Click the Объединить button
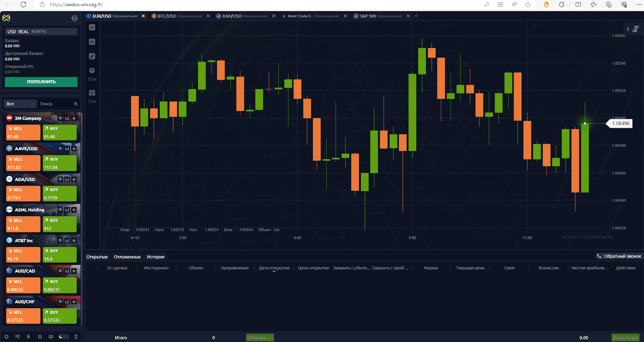The width and height of the screenshot is (644, 342). [260, 338]
